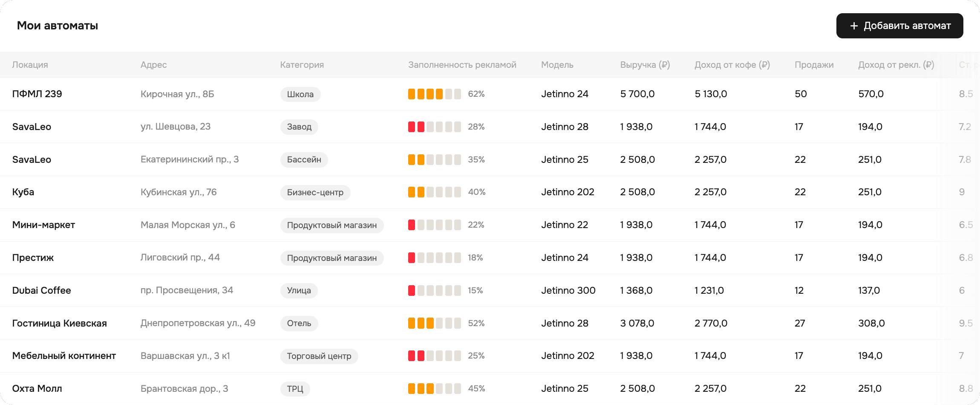The image size is (980, 405).
Task: Open the ПФМЛ 239 location row
Action: (x=37, y=94)
